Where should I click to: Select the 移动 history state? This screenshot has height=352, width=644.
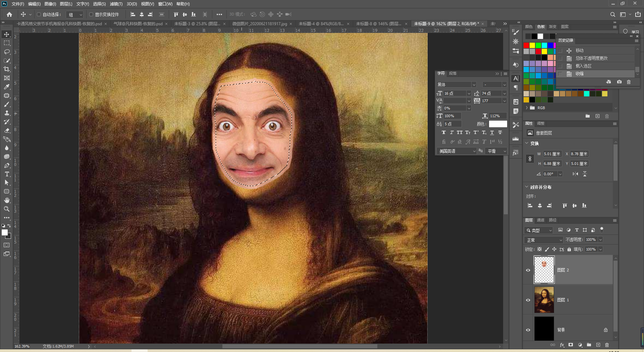(x=596, y=51)
